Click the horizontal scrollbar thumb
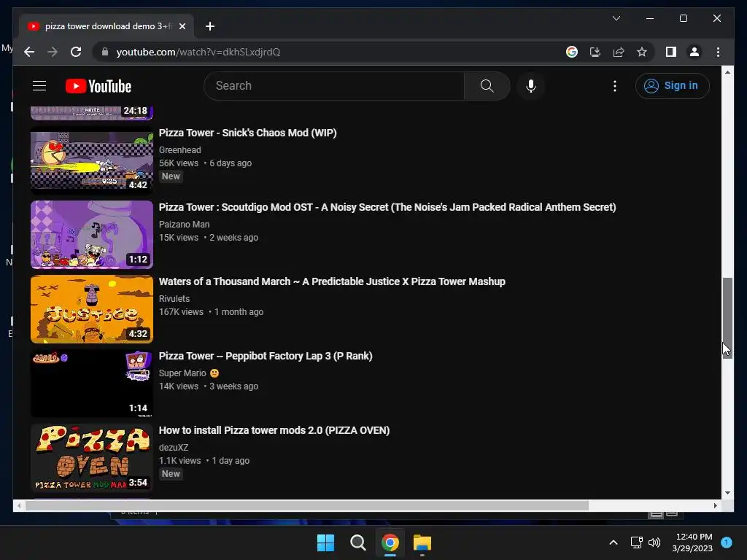This screenshot has height=560, width=747. [x=307, y=506]
